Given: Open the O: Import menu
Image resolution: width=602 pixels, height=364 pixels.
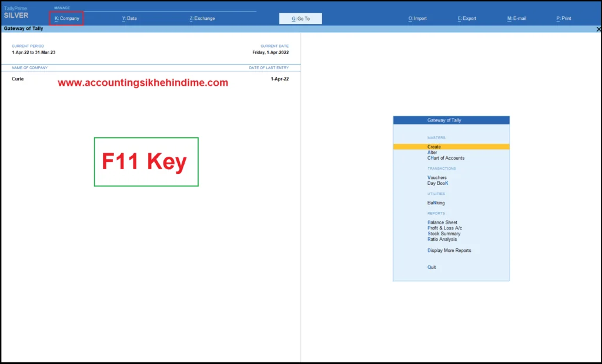Looking at the screenshot, I should point(417,18).
